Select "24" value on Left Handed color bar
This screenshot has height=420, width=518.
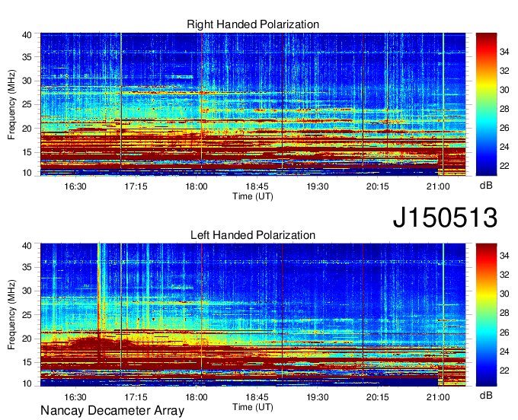tap(504, 352)
